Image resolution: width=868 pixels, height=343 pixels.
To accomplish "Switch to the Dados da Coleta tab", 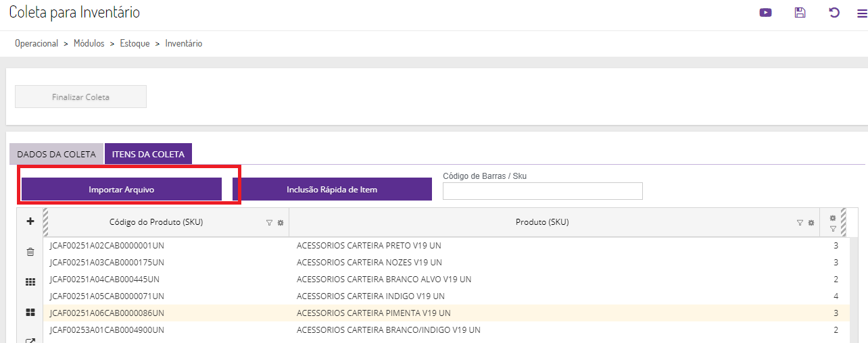I will tap(56, 154).
